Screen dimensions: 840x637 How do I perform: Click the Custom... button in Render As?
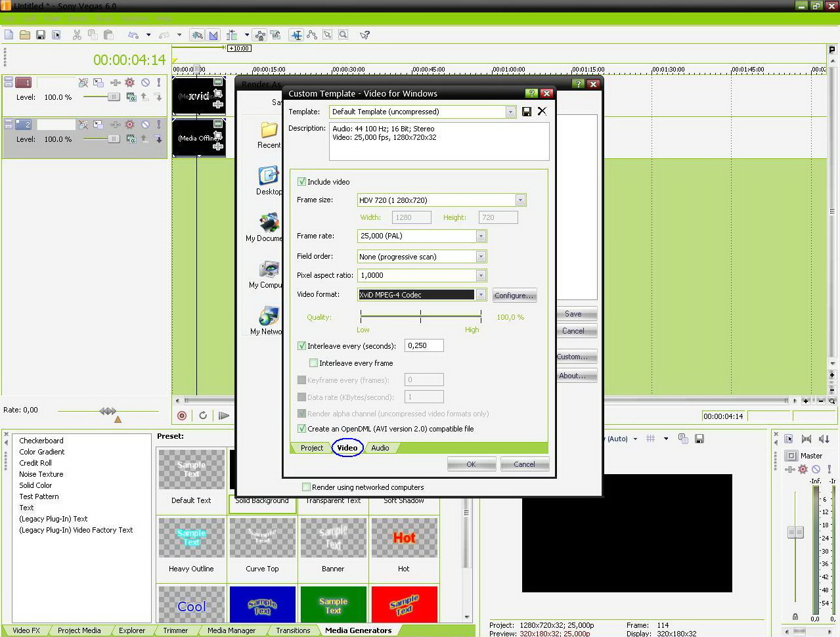pyautogui.click(x=575, y=357)
